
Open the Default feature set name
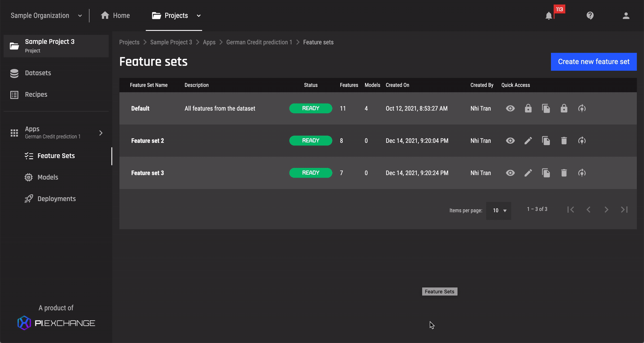point(140,109)
